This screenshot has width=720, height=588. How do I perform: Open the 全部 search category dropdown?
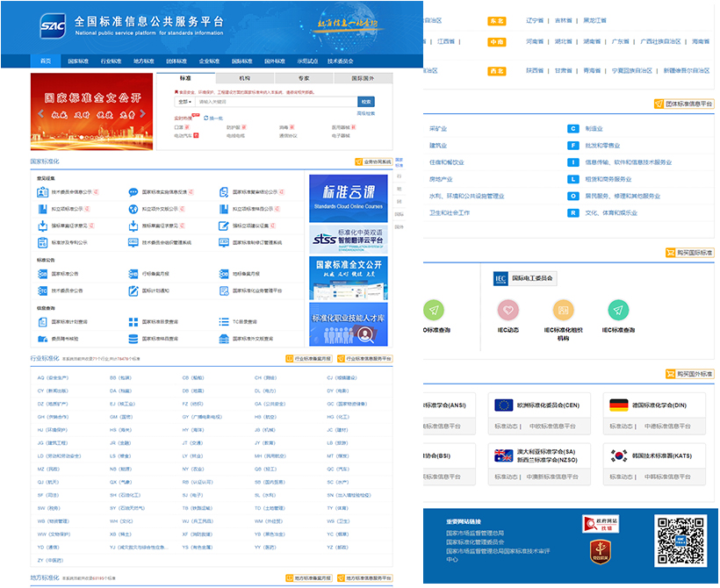click(x=184, y=102)
